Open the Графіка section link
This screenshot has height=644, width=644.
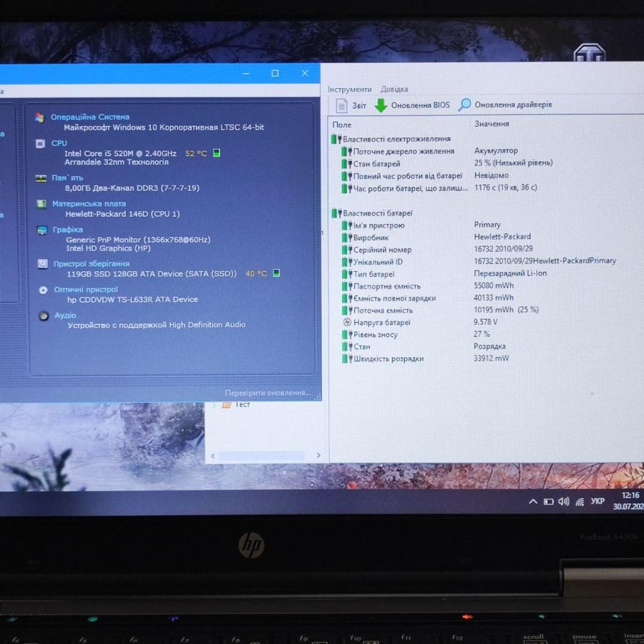click(68, 230)
